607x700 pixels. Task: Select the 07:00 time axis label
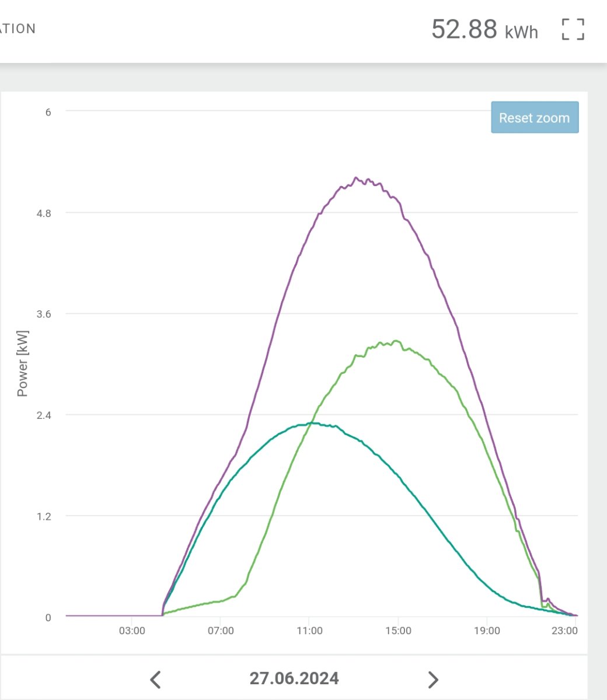221,631
